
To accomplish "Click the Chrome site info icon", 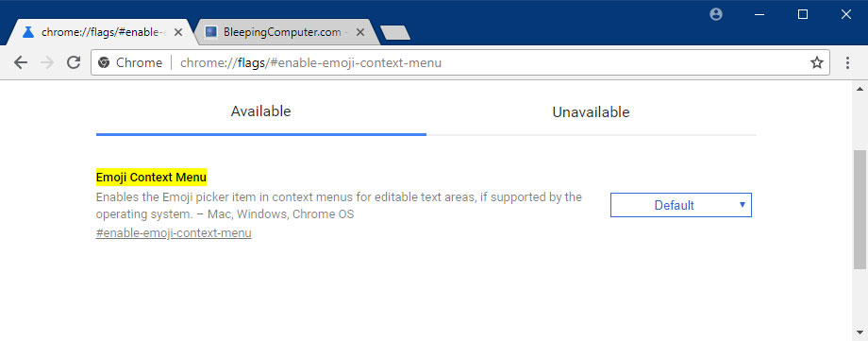I will [104, 62].
